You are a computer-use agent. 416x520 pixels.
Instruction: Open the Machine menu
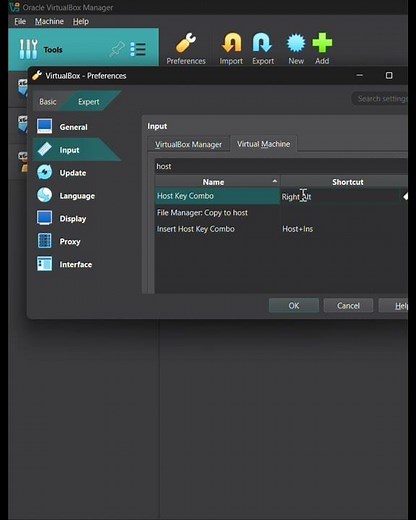49,21
